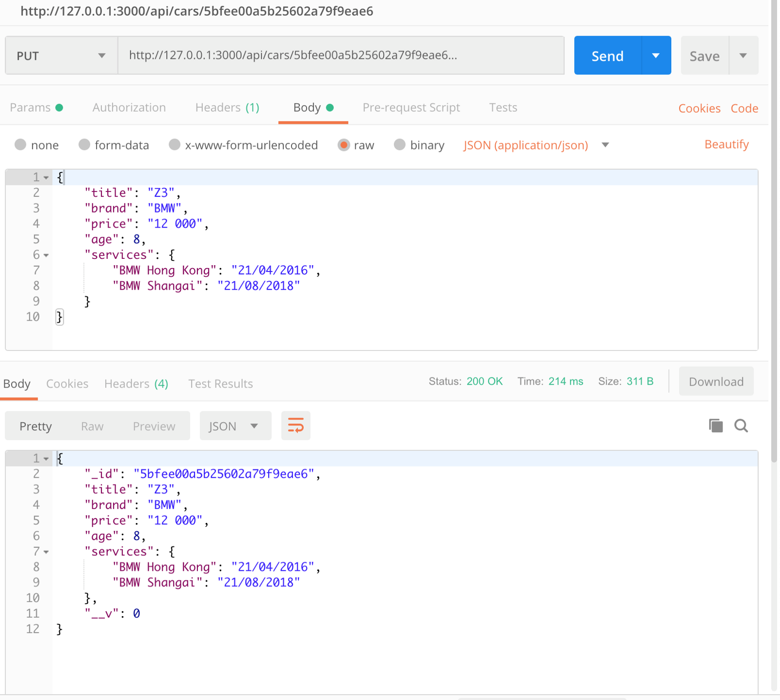Choose the binary body radio option
Viewport: 780px width, 700px height.
click(x=400, y=145)
